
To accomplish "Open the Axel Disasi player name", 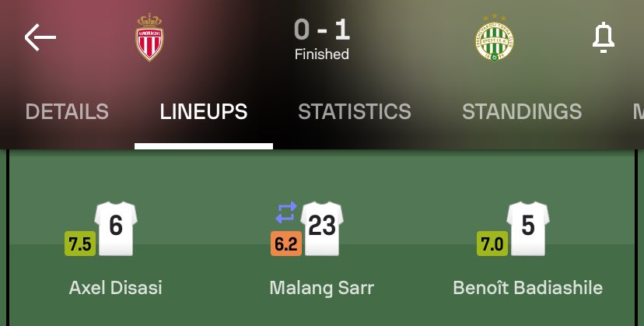I will point(115,287).
